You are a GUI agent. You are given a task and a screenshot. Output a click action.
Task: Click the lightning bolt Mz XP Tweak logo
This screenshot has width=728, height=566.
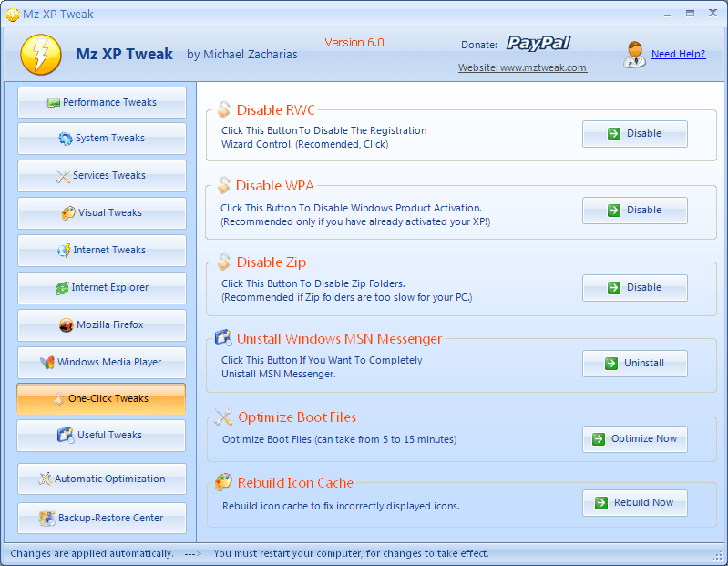click(x=41, y=55)
